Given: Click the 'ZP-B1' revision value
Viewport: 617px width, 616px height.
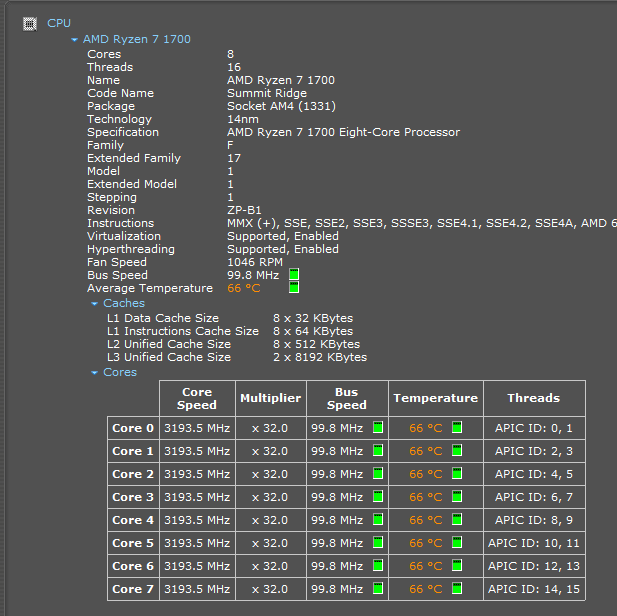Looking at the screenshot, I should [244, 210].
